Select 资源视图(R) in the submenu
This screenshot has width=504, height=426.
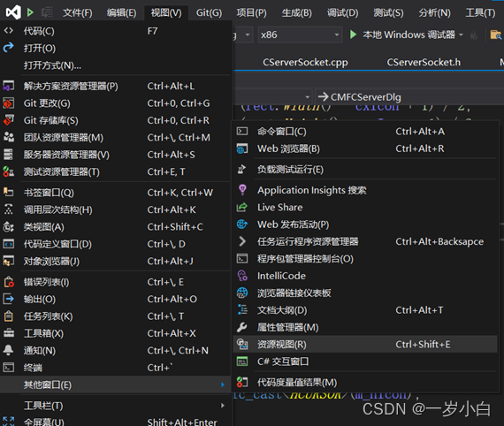coord(365,344)
